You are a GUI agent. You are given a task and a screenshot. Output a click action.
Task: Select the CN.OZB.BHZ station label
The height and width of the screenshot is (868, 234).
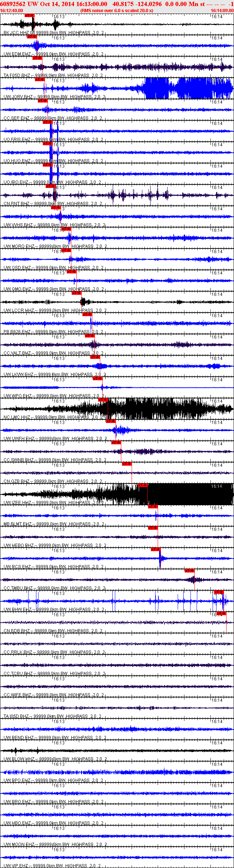click(x=16, y=481)
